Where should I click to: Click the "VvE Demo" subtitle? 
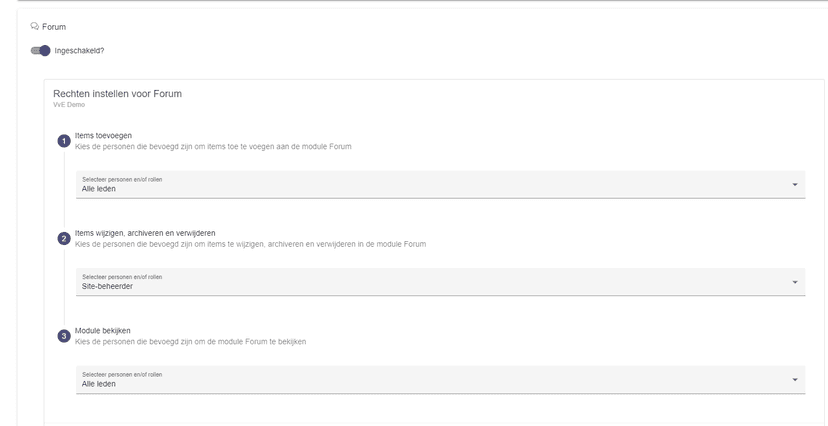(69, 104)
